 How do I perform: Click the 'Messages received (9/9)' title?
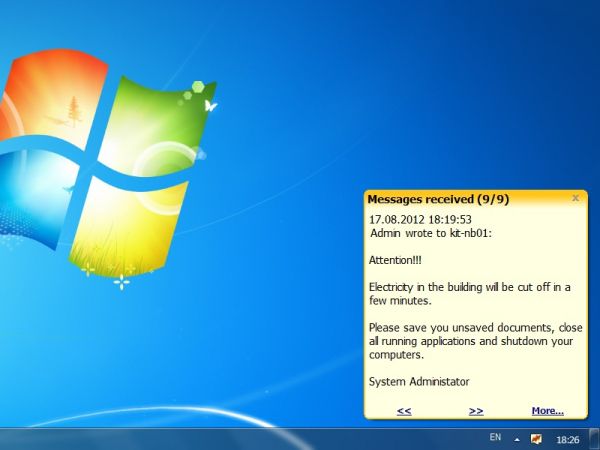[x=438, y=199]
